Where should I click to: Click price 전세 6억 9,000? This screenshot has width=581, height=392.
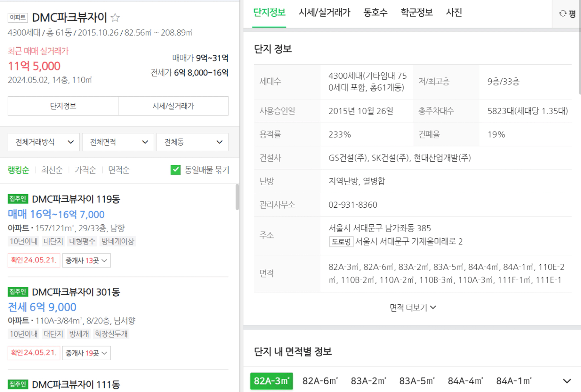click(x=42, y=307)
